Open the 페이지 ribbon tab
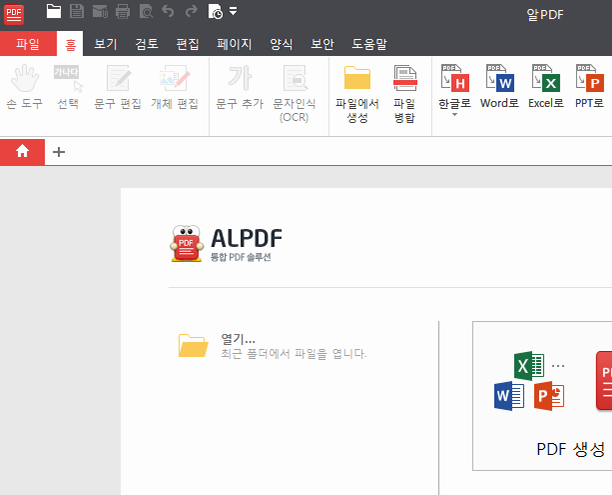612x495 pixels. 234,44
